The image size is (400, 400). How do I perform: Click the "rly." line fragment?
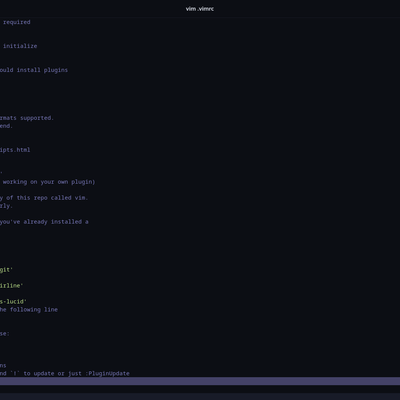(6, 206)
